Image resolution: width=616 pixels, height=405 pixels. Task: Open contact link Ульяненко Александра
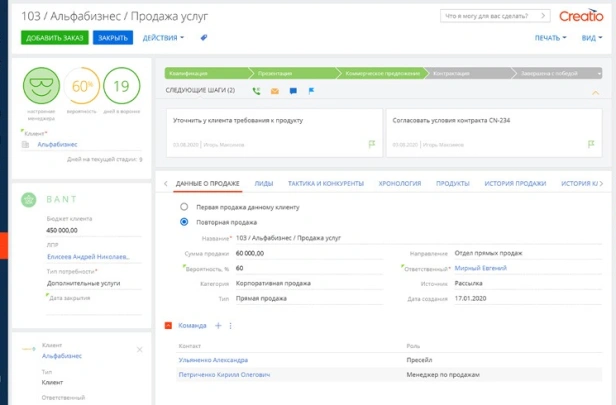coord(213,360)
